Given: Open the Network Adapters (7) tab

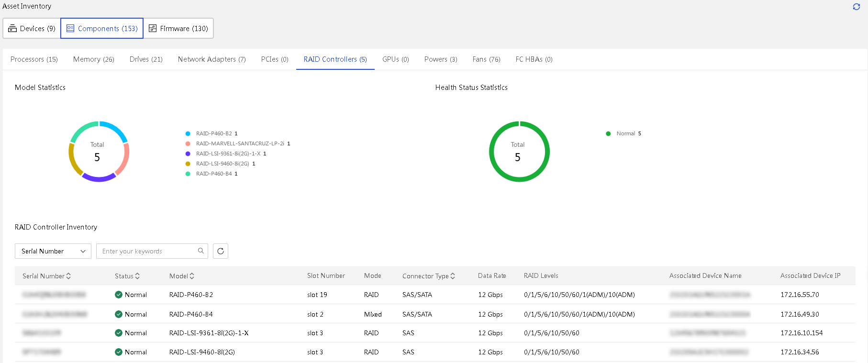Looking at the screenshot, I should [x=212, y=59].
